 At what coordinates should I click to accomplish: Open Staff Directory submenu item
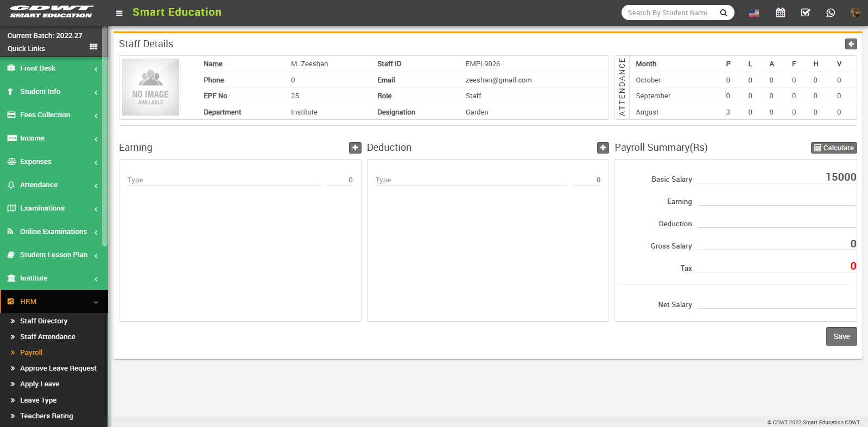click(x=44, y=321)
